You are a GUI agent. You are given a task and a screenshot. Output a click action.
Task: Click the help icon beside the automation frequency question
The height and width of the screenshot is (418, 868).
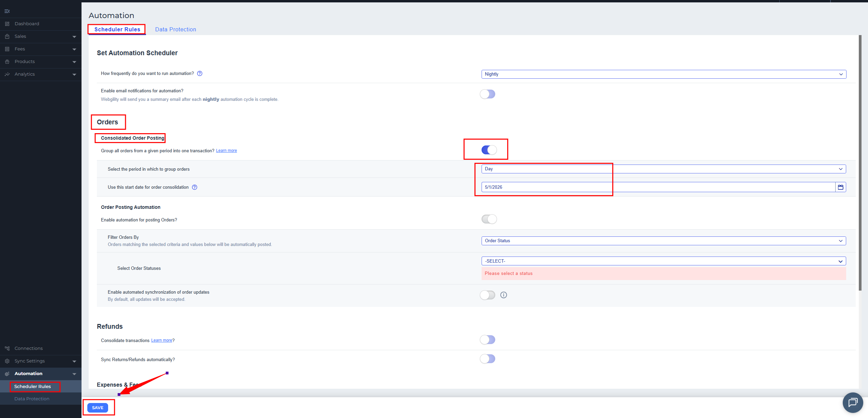coord(200,74)
